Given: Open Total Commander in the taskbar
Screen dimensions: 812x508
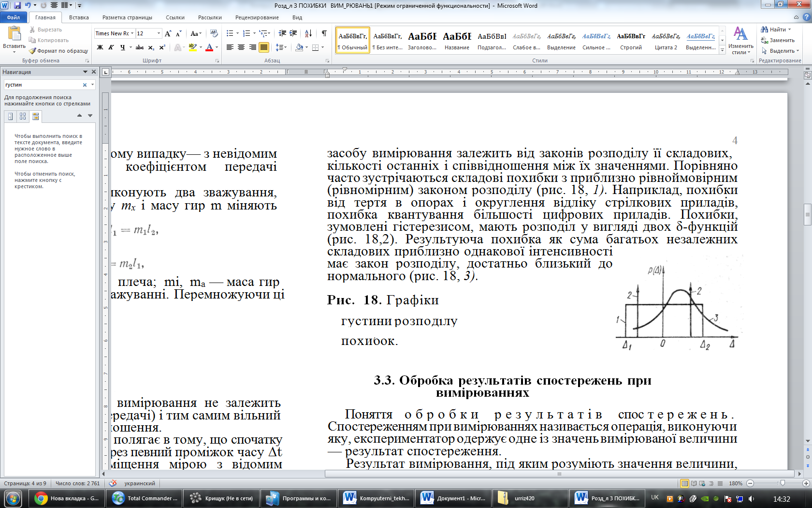Looking at the screenshot, I should (145, 498).
